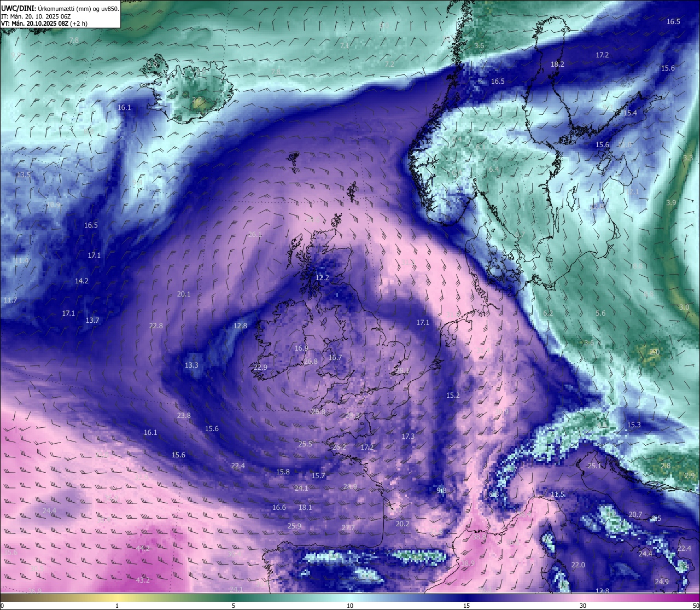Click the map value 25.5
700x610 pixels.
pos(305,444)
